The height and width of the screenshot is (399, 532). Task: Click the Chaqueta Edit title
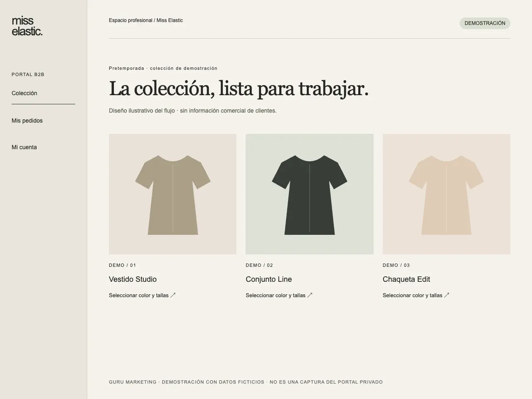pyautogui.click(x=406, y=279)
